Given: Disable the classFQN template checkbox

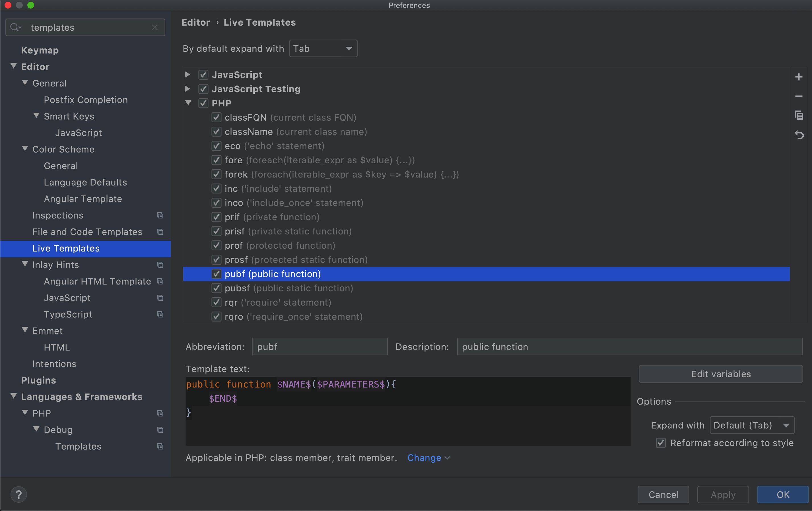Looking at the screenshot, I should pyautogui.click(x=217, y=118).
